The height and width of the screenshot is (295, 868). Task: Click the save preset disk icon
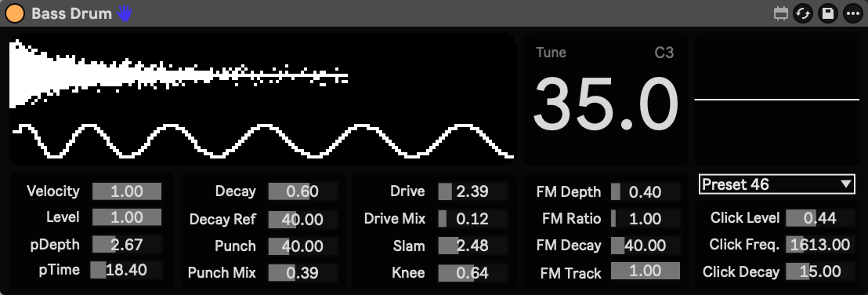click(x=828, y=14)
